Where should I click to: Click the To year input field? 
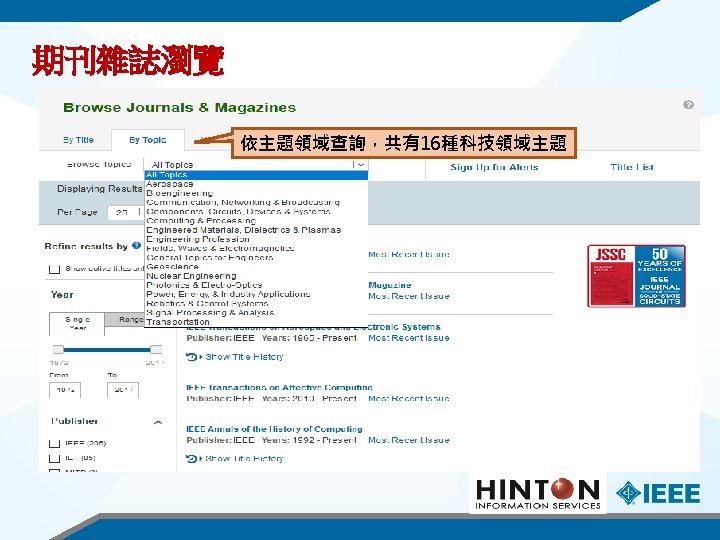[x=123, y=390]
